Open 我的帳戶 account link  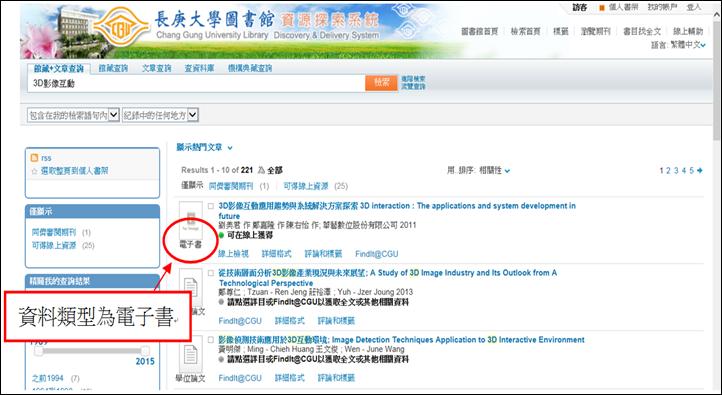662,7
